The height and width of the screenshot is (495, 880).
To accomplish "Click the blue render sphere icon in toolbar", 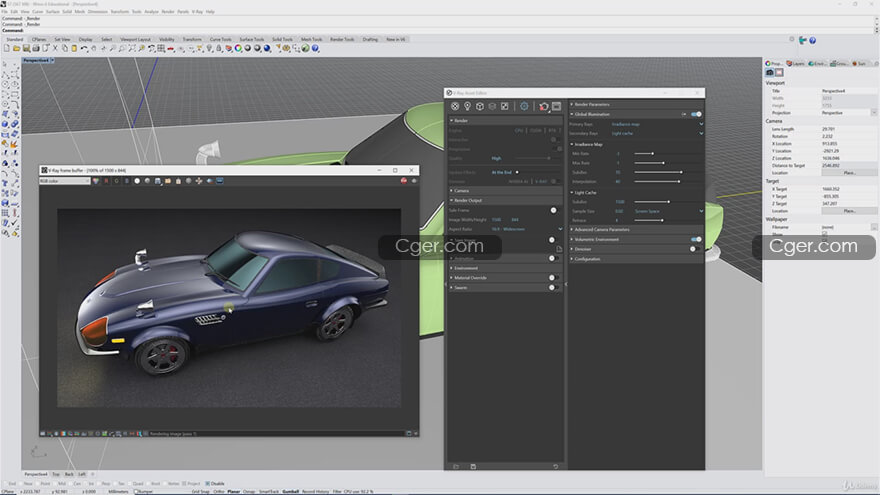I will [267, 48].
